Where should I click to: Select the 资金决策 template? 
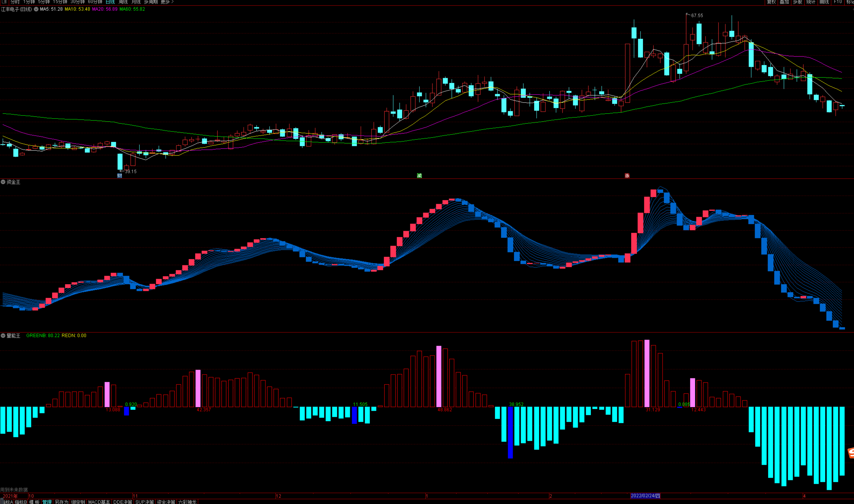point(166,502)
